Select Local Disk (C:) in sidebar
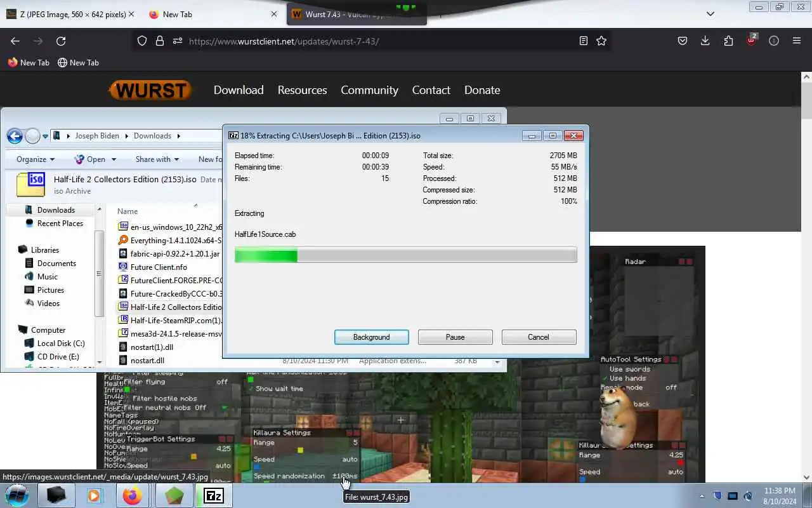Image resolution: width=812 pixels, height=508 pixels. pyautogui.click(x=61, y=343)
